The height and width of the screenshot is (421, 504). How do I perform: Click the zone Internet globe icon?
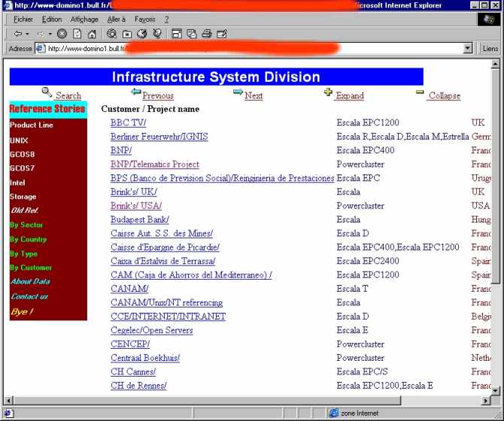[334, 413]
